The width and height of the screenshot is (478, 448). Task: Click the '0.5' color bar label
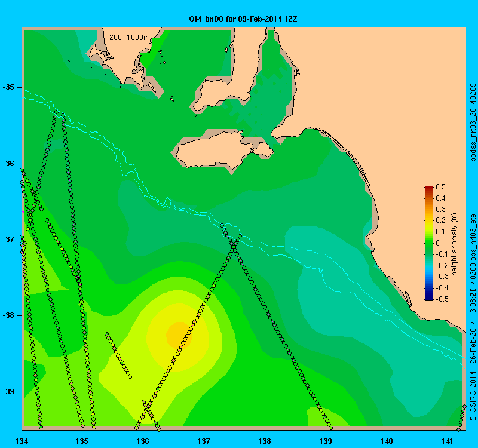click(x=440, y=186)
